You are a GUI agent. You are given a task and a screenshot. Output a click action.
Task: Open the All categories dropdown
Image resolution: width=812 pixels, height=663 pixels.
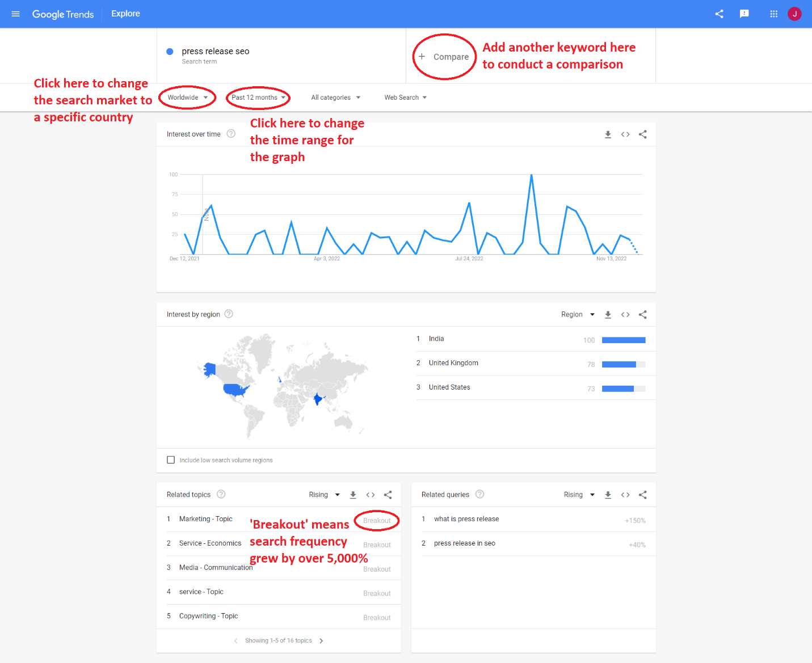335,98
